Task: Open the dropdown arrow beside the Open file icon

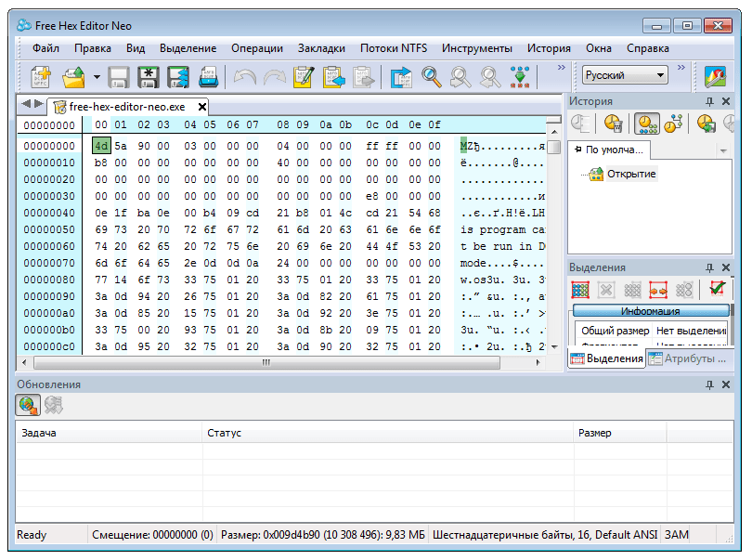Action: click(97, 76)
